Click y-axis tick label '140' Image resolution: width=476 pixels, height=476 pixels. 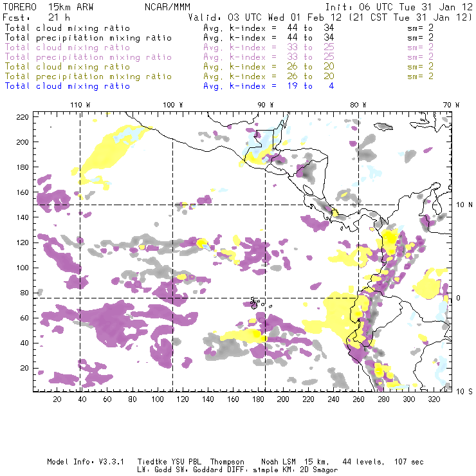point(23,217)
